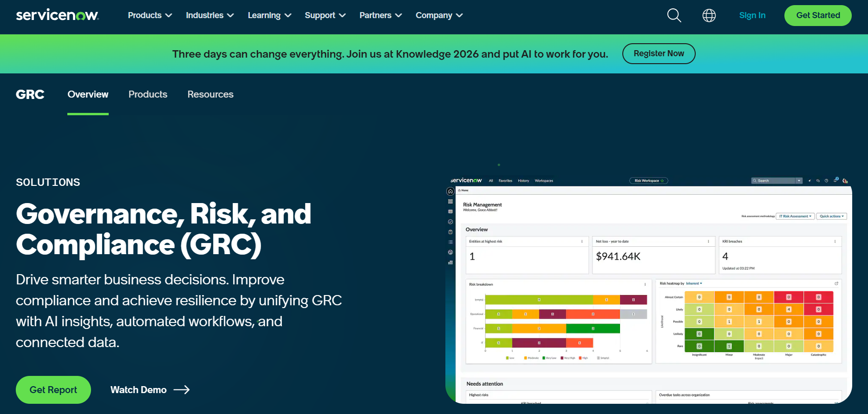The width and height of the screenshot is (868, 414).
Task: Click the home icon in dashboard sidebar
Action: 450,191
